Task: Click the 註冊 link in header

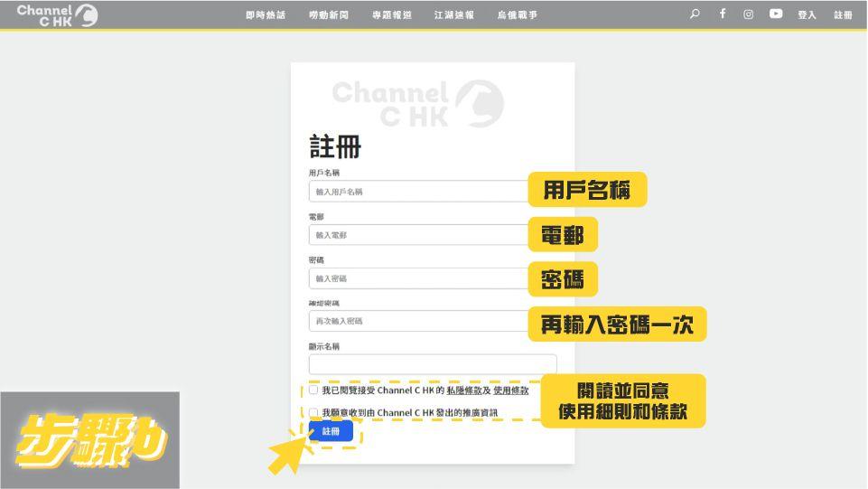Action: tap(843, 15)
